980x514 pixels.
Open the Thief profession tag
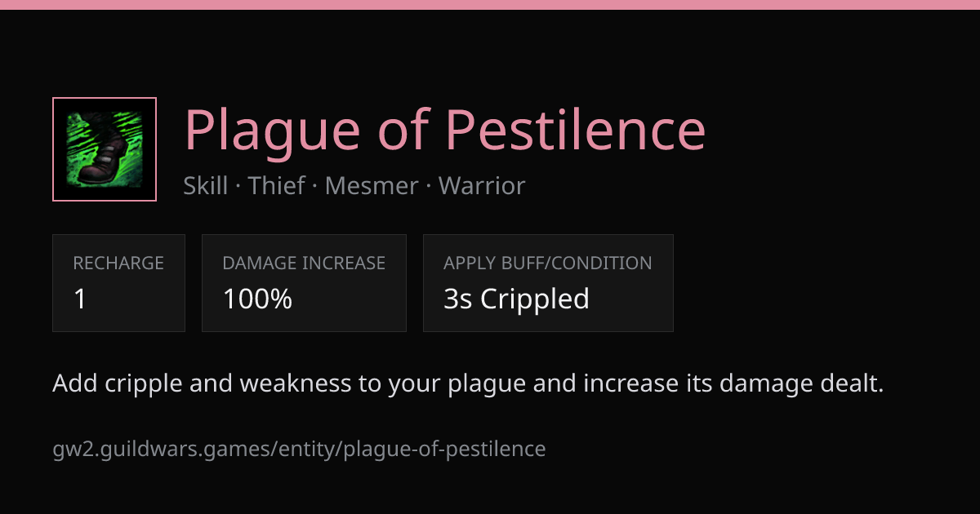point(277,186)
